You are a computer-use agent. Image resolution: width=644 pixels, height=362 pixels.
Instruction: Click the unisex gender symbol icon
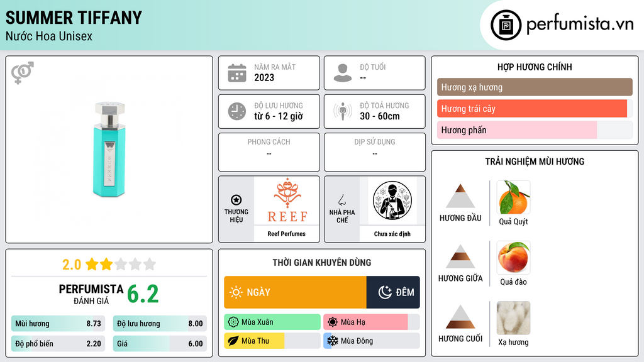pos(23,73)
